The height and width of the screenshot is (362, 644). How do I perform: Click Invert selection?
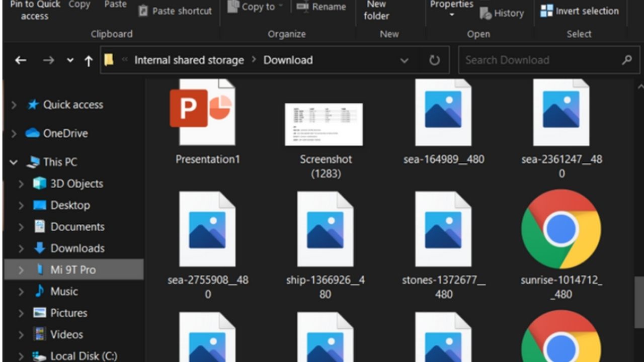[x=580, y=11]
